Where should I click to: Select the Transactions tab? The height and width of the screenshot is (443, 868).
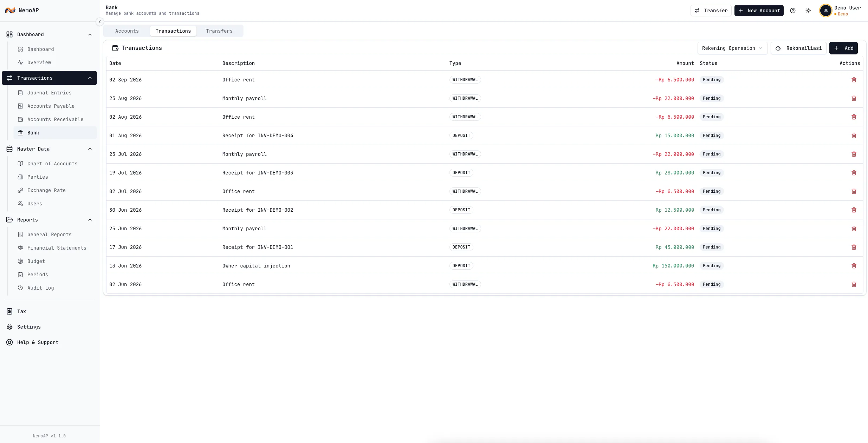173,31
